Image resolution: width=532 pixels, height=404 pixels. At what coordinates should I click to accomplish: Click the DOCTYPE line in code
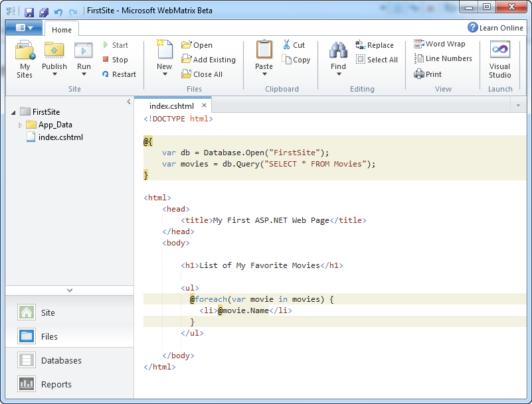click(178, 119)
